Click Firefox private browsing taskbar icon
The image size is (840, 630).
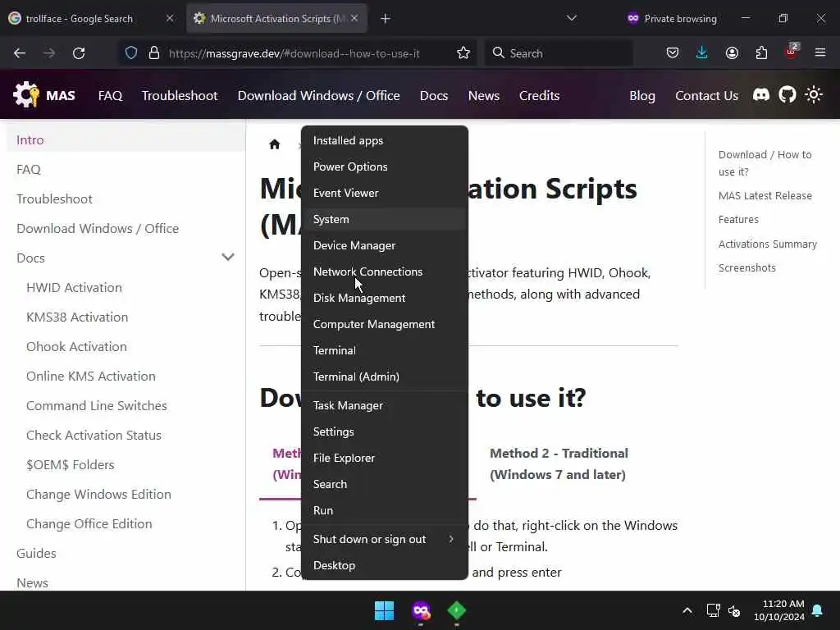pos(421,610)
